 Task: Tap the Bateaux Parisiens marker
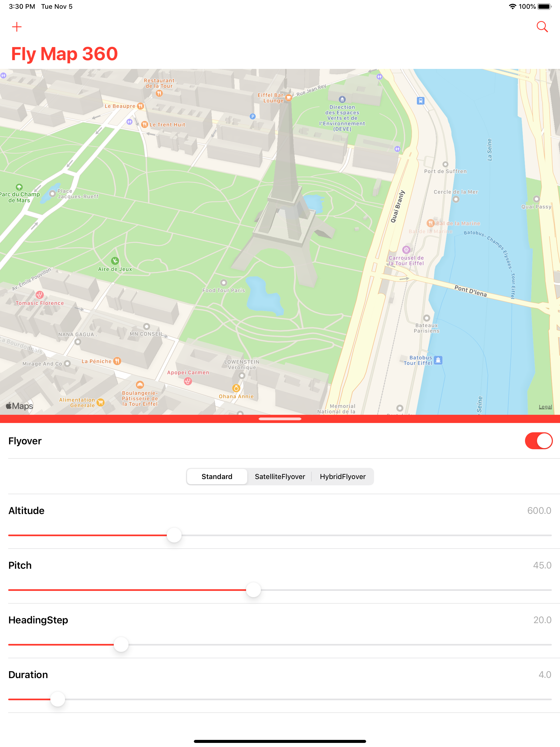427,318
